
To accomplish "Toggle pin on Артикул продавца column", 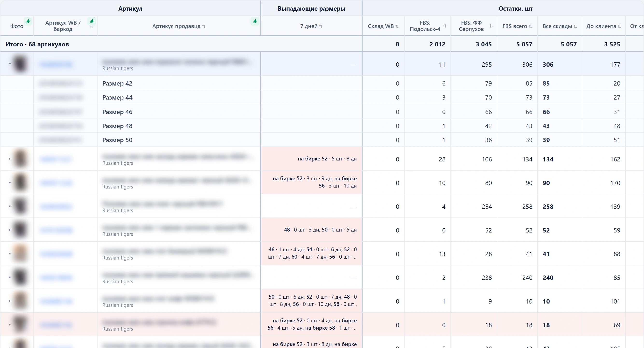I will coord(255,22).
